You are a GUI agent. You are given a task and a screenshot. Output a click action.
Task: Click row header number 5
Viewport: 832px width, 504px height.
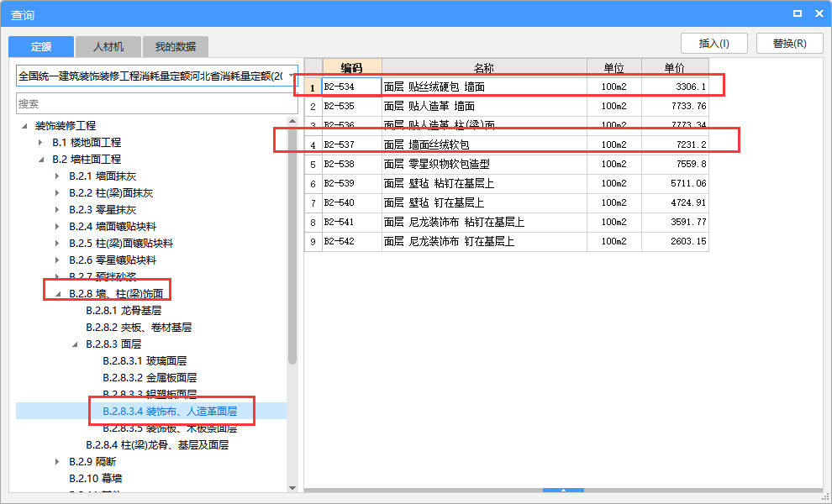(x=313, y=165)
